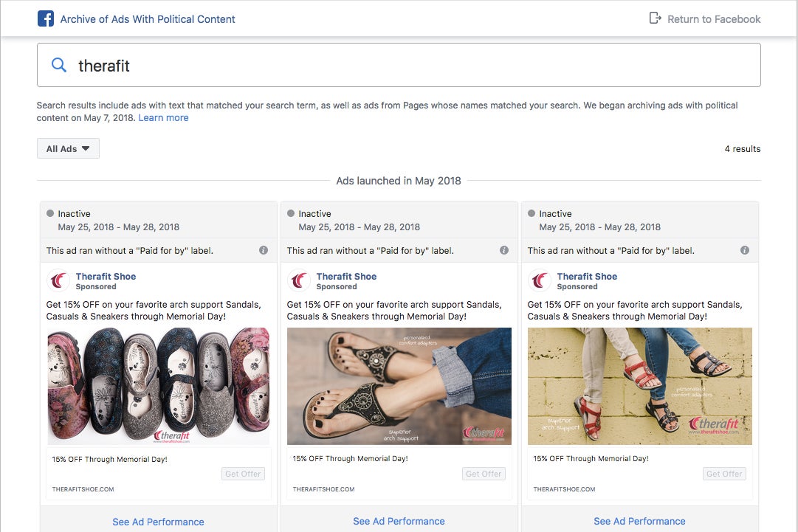This screenshot has width=798, height=532.
Task: Open the All Ads filter dropdown
Action: [68, 148]
